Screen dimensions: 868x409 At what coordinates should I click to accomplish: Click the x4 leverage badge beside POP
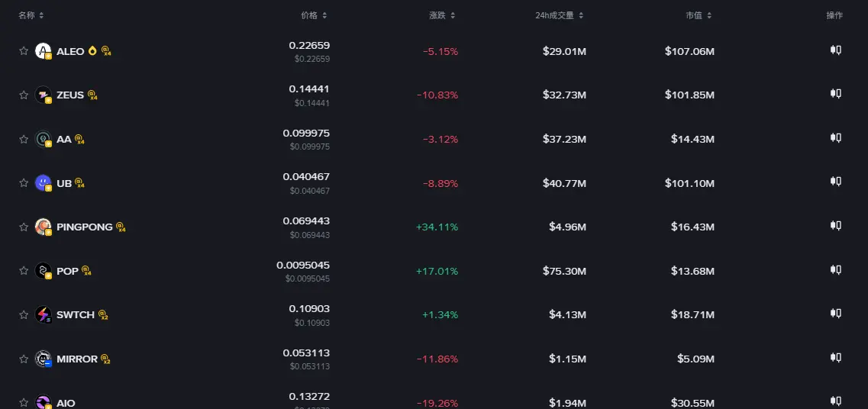point(86,271)
